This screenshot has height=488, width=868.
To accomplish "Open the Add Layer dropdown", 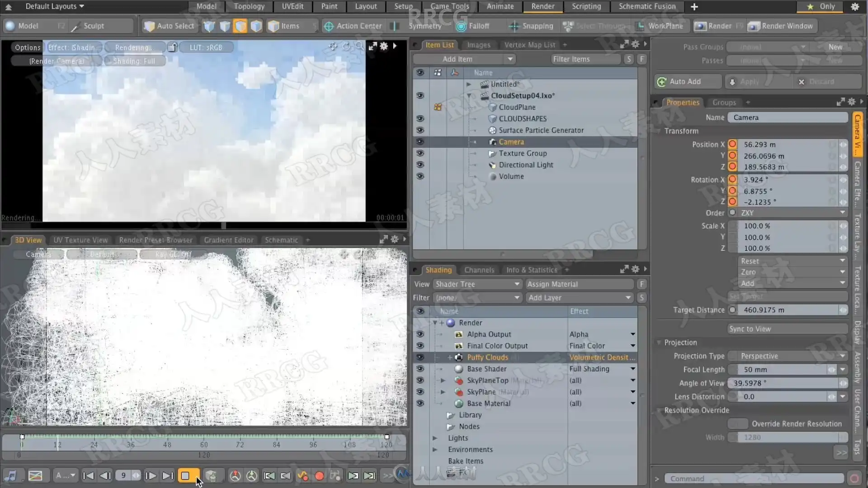I will [x=579, y=298].
